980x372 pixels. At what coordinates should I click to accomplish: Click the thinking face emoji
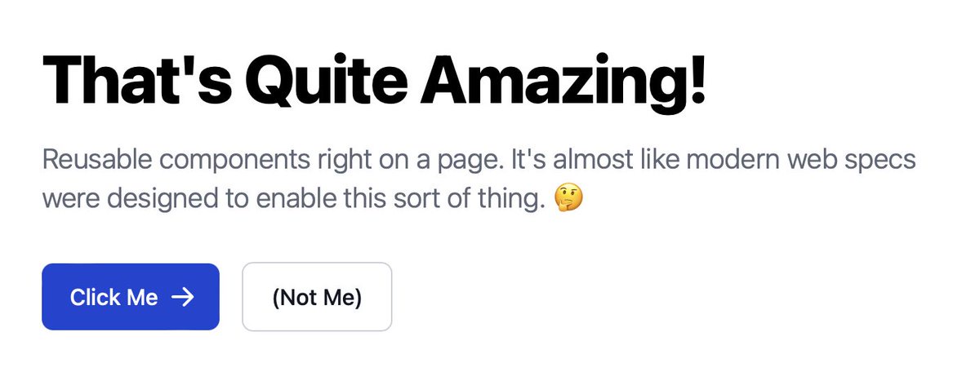(x=568, y=197)
